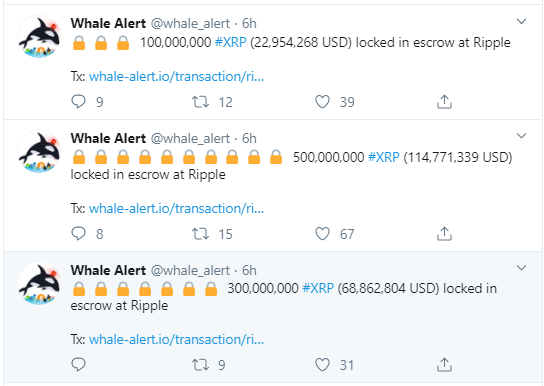Viewport: 544px width, 386px height.
Task: Open @whale_alert handle on the third tweet
Action: 190,270
